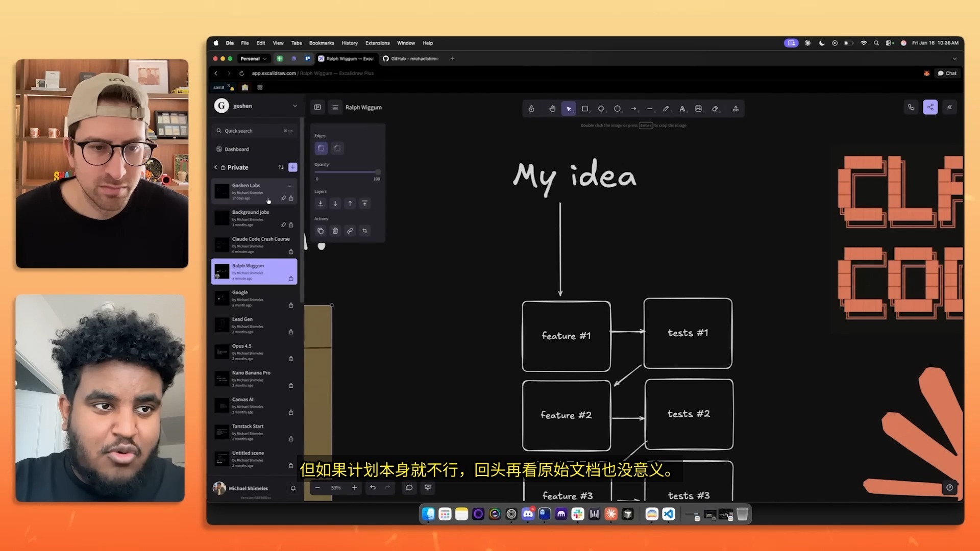The height and width of the screenshot is (551, 980).
Task: Open the Dashboard link
Action: 236,149
